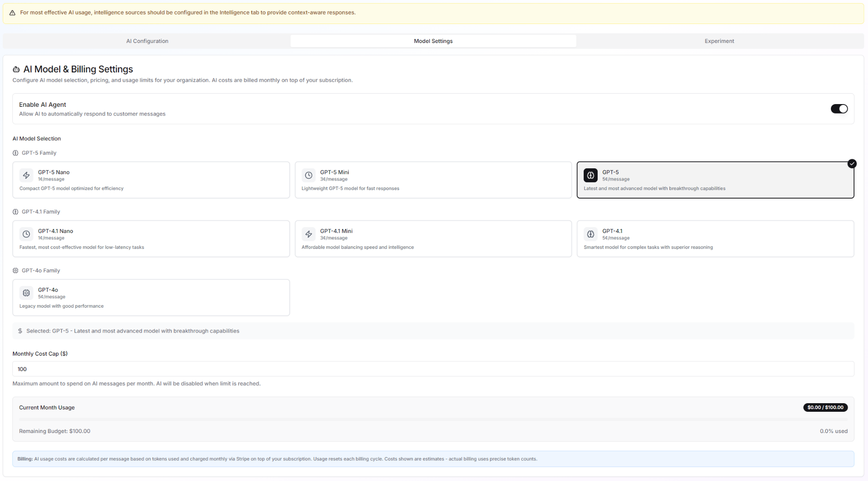Open the Model Settings tab
868x481 pixels.
tap(433, 41)
